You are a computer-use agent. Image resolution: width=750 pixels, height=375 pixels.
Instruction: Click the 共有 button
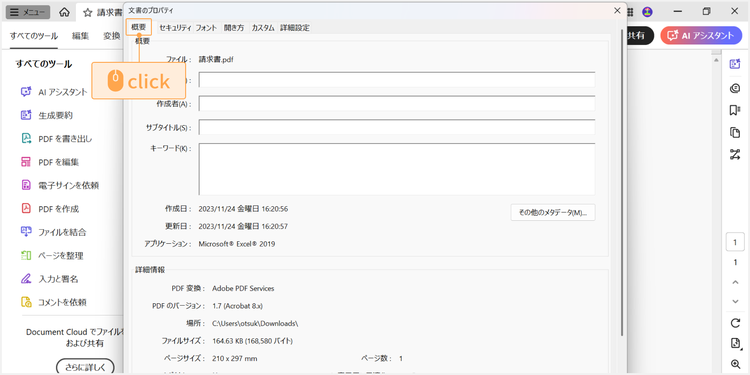[x=639, y=35]
